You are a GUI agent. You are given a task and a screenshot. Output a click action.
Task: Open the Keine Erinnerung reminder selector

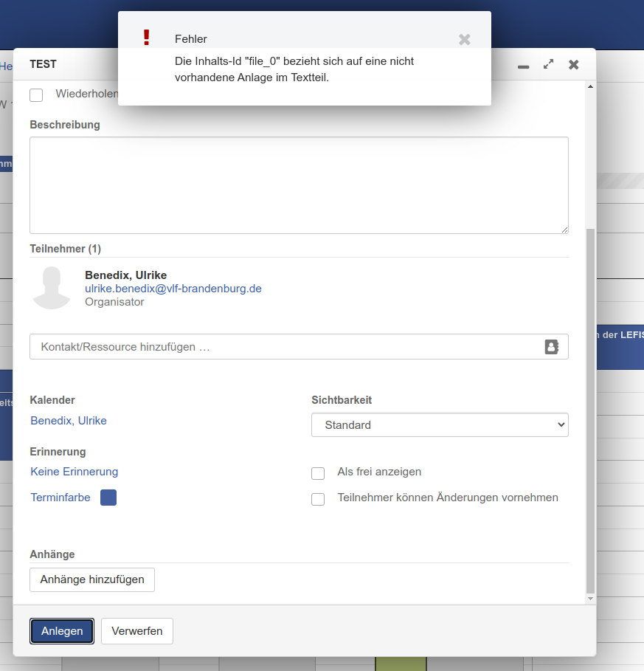(x=74, y=472)
